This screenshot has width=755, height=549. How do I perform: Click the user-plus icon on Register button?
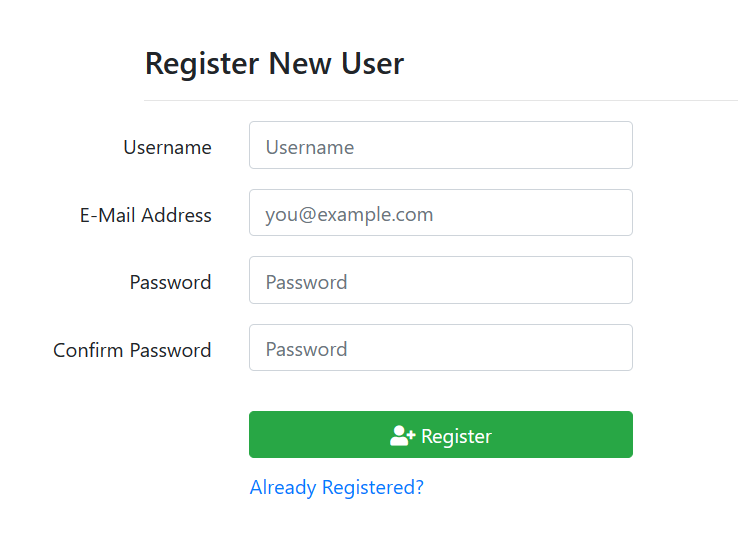(x=402, y=435)
